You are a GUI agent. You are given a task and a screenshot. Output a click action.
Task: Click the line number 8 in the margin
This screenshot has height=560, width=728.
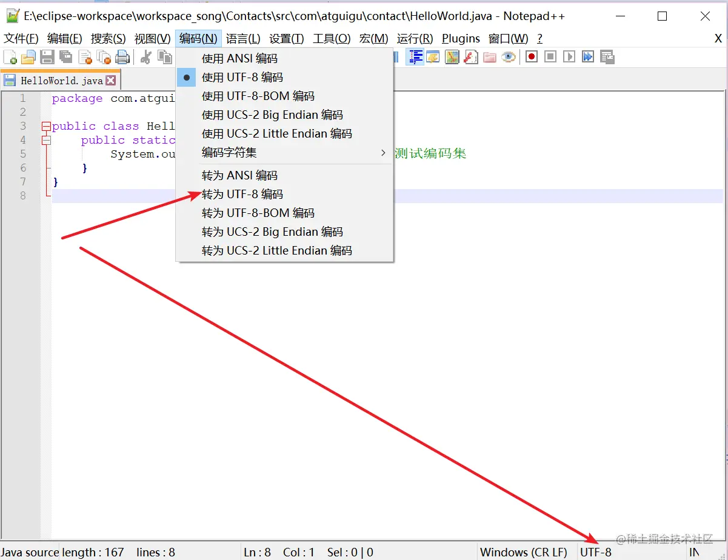pyautogui.click(x=23, y=196)
